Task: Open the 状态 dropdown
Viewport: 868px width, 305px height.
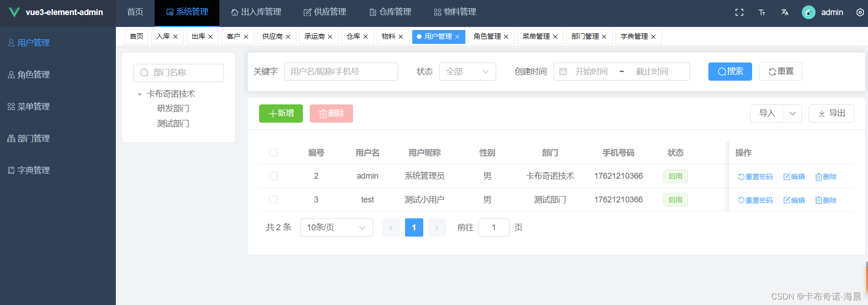Action: pyautogui.click(x=468, y=72)
